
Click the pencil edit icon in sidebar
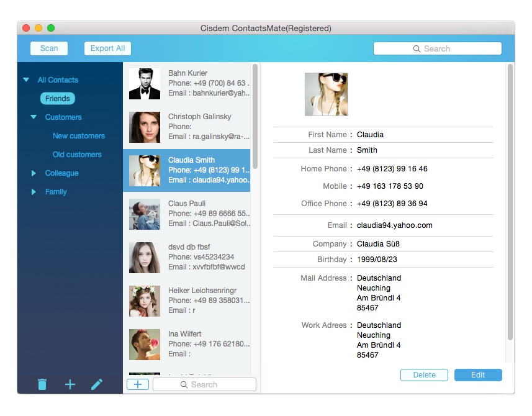[96, 385]
